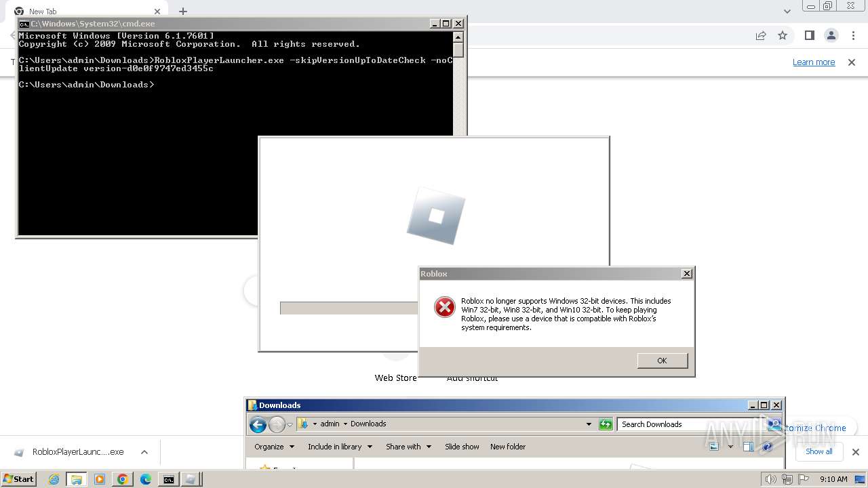Minimize the cmd.exe window
This screenshot has height=488, width=868.
[x=435, y=24]
